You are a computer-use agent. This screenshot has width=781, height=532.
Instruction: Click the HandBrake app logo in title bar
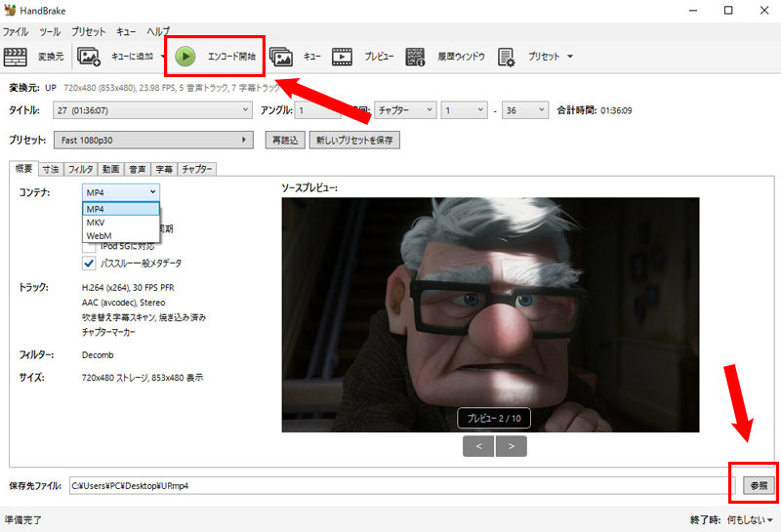pos(10,10)
